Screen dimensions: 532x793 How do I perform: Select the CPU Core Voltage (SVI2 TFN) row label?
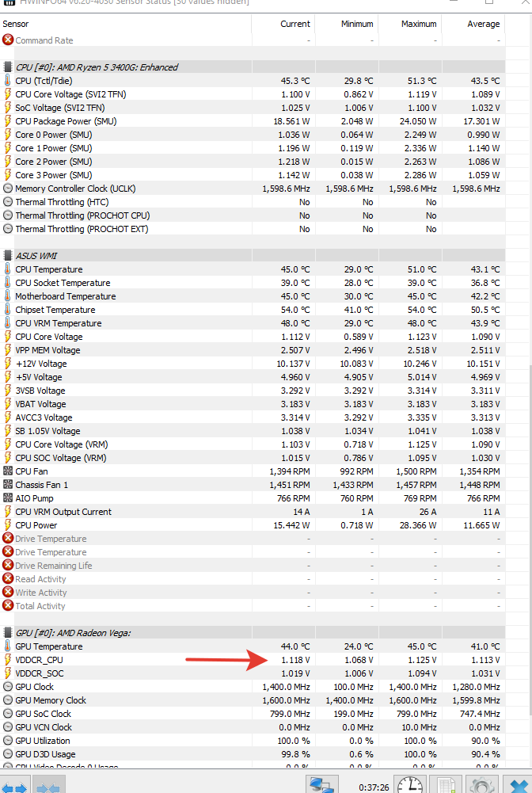tap(70, 94)
